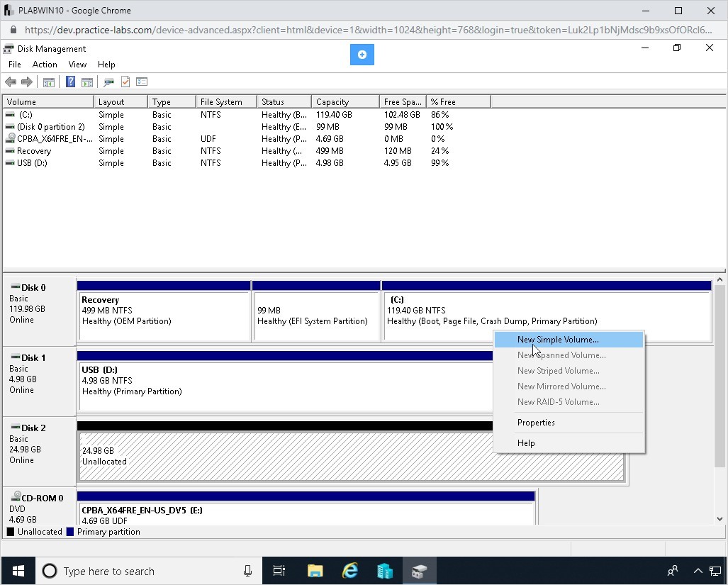The width and height of the screenshot is (728, 585).
Task: Click the Show/Hide Action Pane toolbar icon
Action: 86,82
